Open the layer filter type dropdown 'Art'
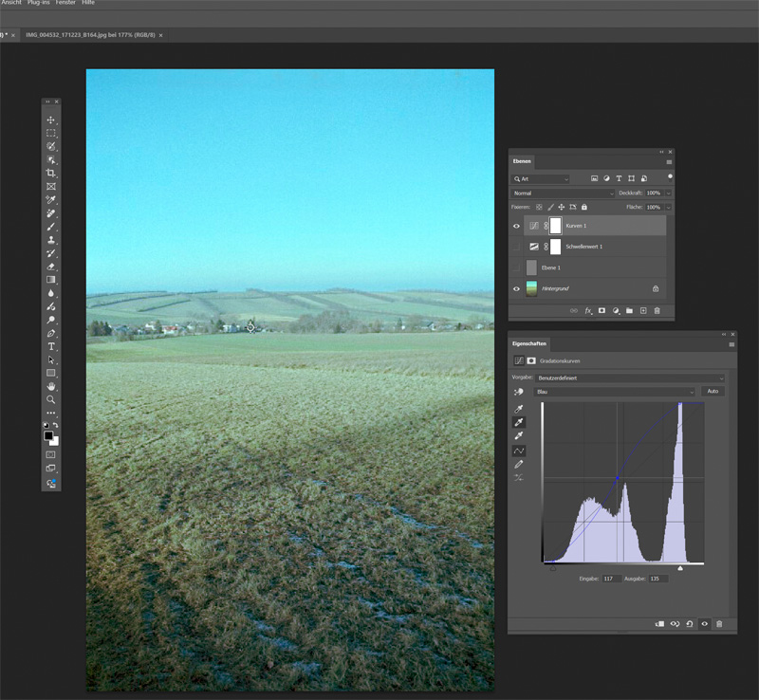The width and height of the screenshot is (759, 700). tap(541, 179)
